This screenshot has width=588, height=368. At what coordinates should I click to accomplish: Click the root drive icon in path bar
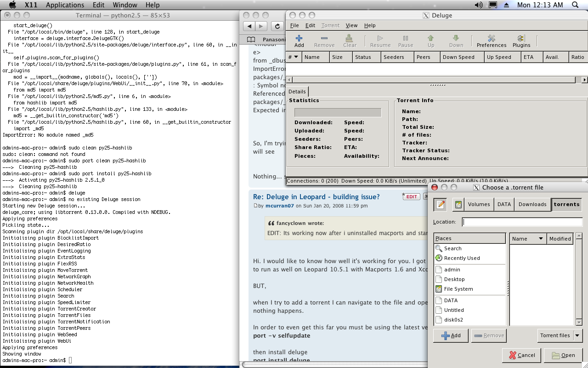click(458, 205)
